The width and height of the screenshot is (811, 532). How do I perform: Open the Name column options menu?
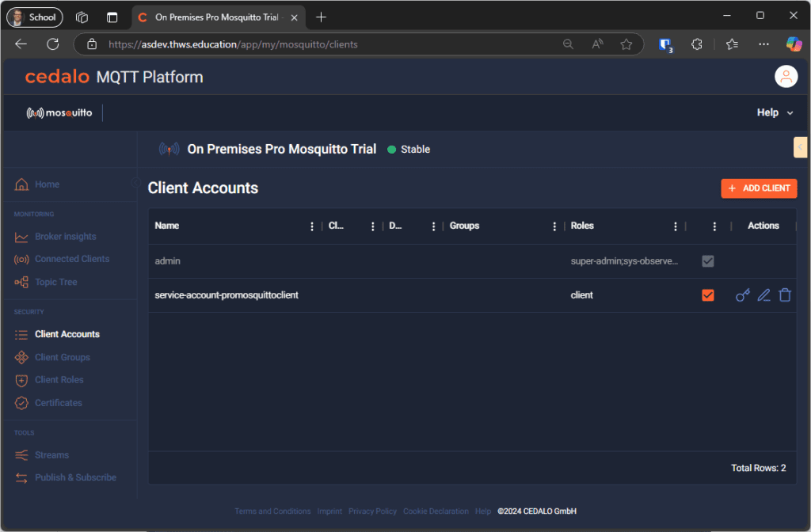click(x=311, y=226)
